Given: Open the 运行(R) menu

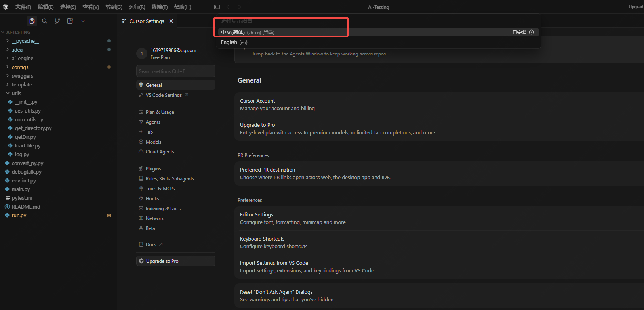Looking at the screenshot, I should coord(137,7).
